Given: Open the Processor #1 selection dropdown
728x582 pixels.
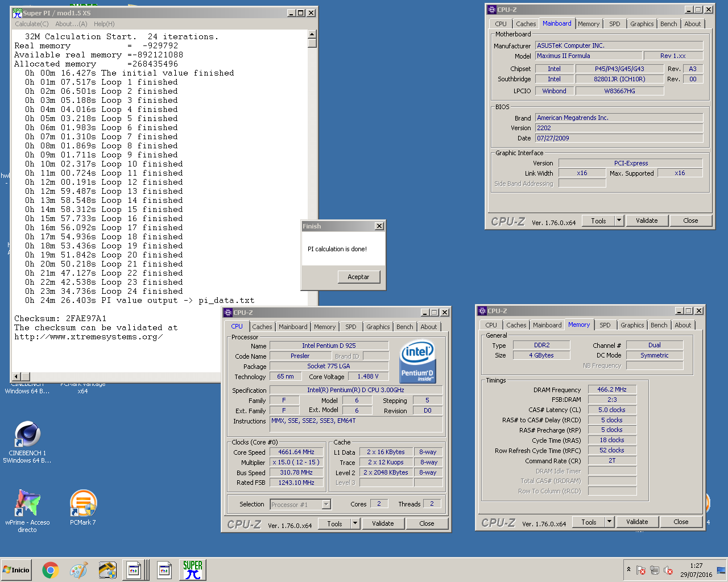Looking at the screenshot, I should [326, 505].
